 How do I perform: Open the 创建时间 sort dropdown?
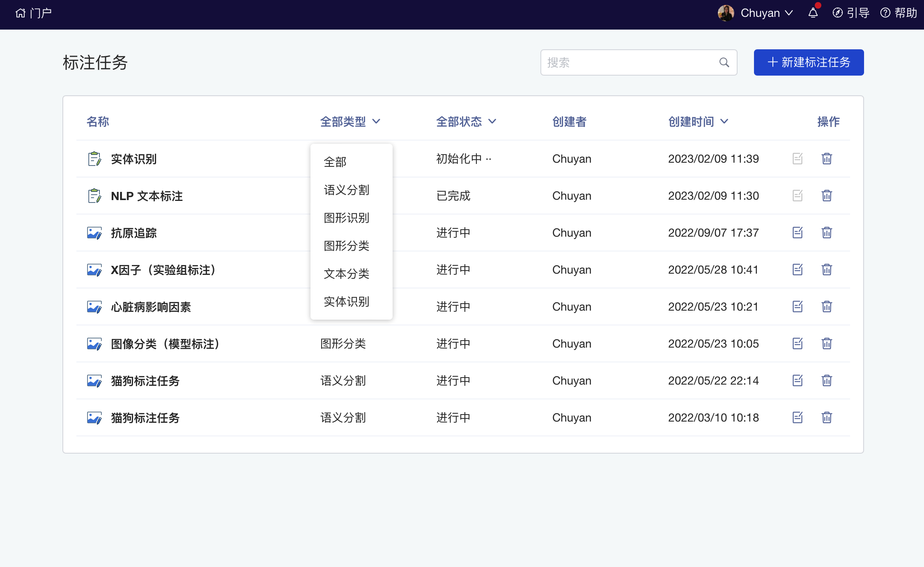pos(698,122)
